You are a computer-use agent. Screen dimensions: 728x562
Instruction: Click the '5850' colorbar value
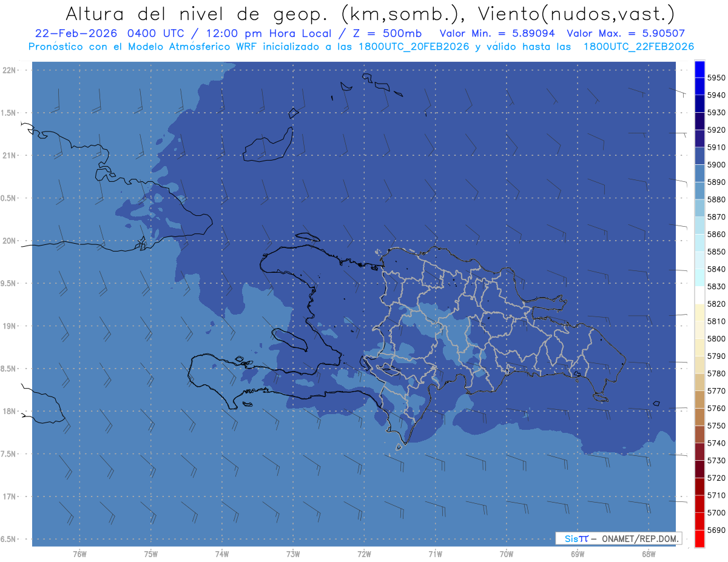(716, 252)
